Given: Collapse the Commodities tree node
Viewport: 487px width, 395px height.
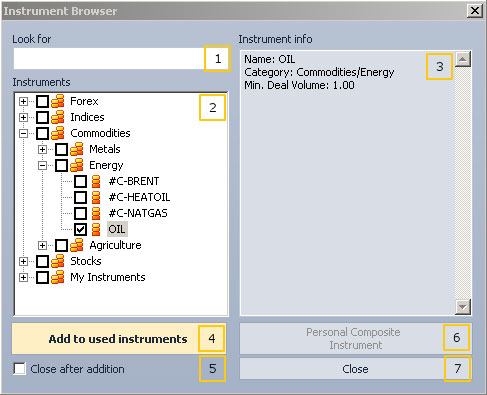Looking at the screenshot, I should click(x=23, y=133).
